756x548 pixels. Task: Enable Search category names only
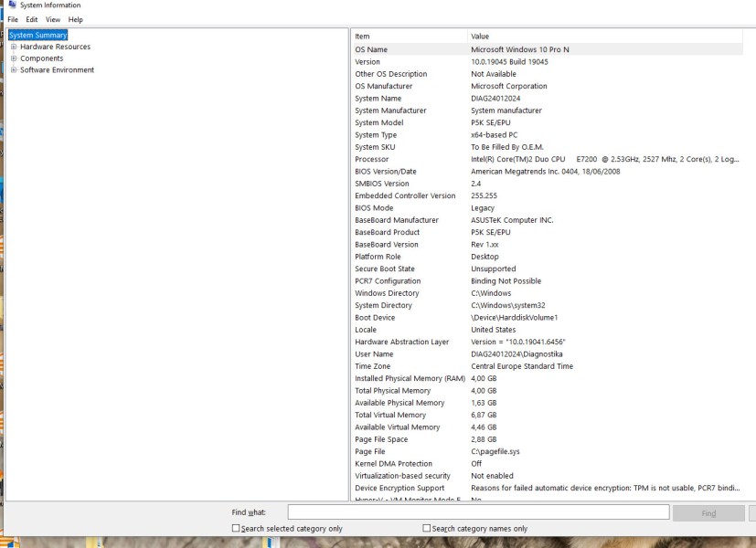(426, 526)
